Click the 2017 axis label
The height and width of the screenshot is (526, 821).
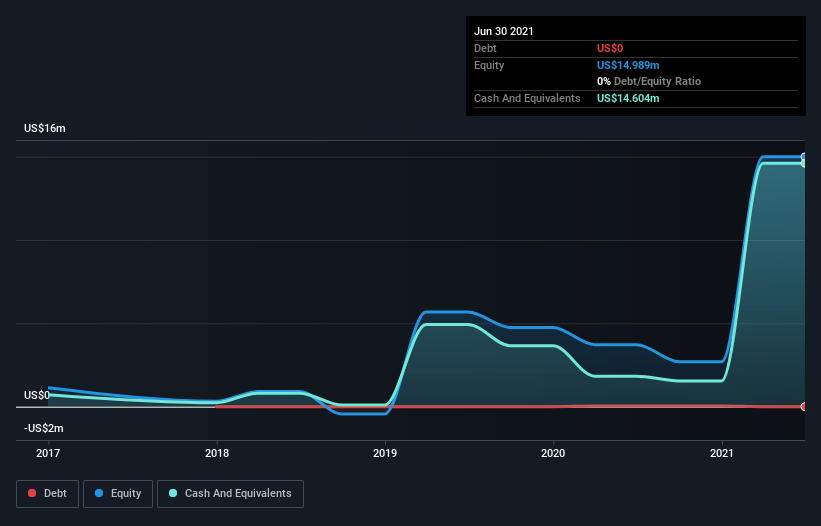pyautogui.click(x=48, y=453)
